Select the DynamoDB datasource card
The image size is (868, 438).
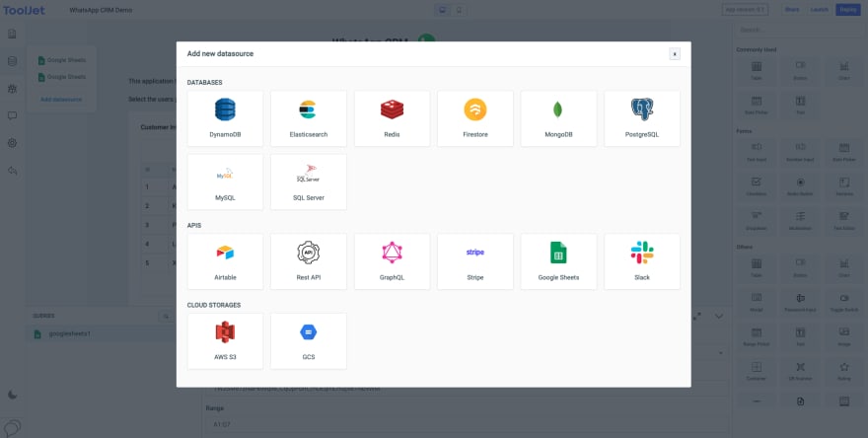coord(225,118)
